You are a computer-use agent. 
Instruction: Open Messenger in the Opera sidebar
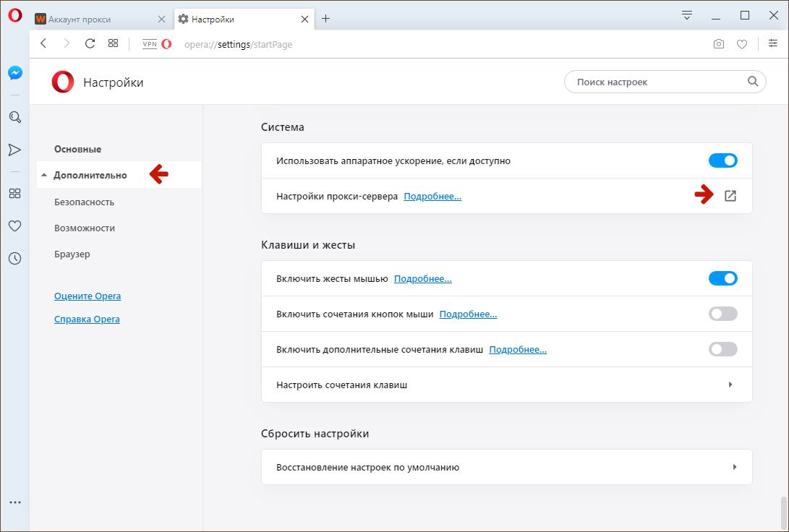tap(14, 73)
